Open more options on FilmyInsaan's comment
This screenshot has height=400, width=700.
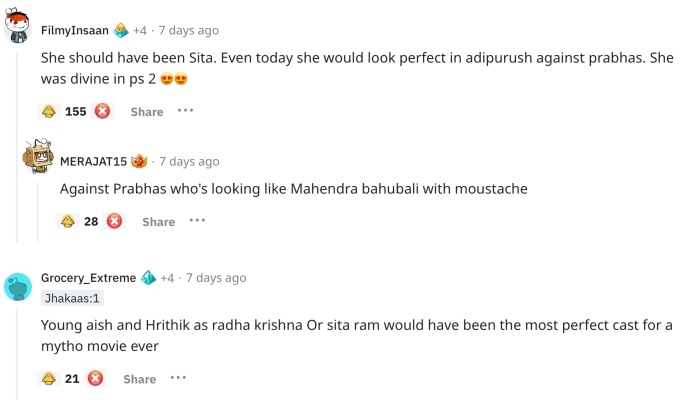(186, 110)
